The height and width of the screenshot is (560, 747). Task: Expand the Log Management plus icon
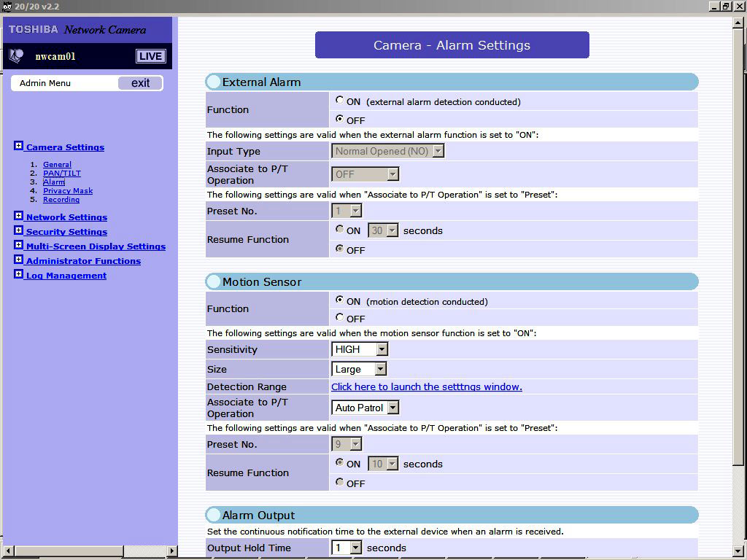[x=19, y=275]
